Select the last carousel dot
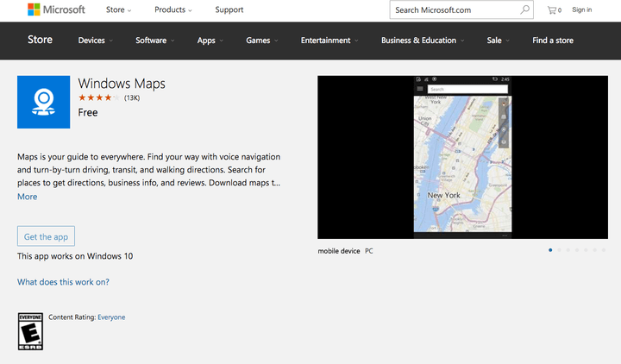Screen dimensions: 621x364 (x=604, y=250)
